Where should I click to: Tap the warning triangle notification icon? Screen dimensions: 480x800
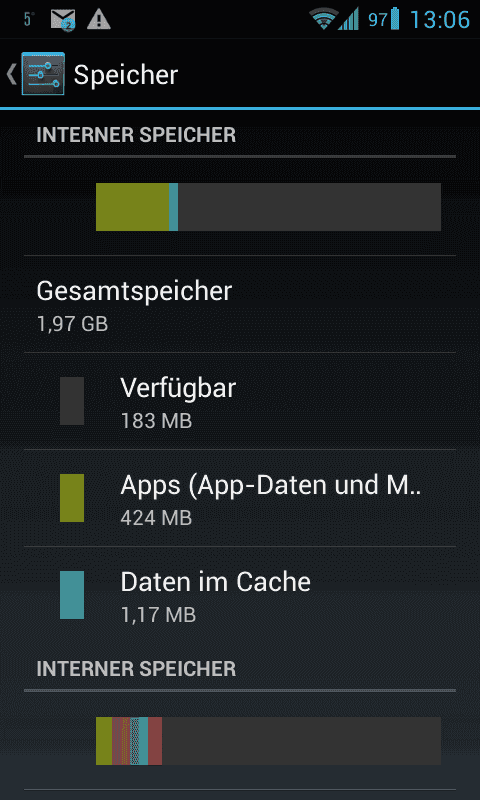(x=99, y=19)
